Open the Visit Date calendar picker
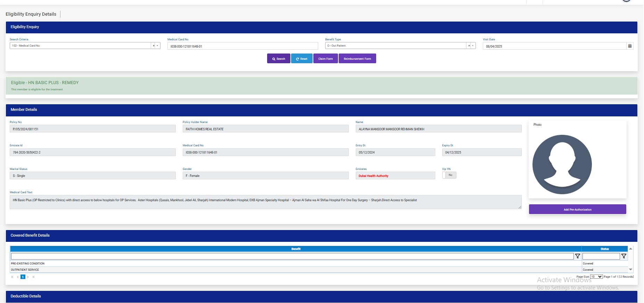 629,46
